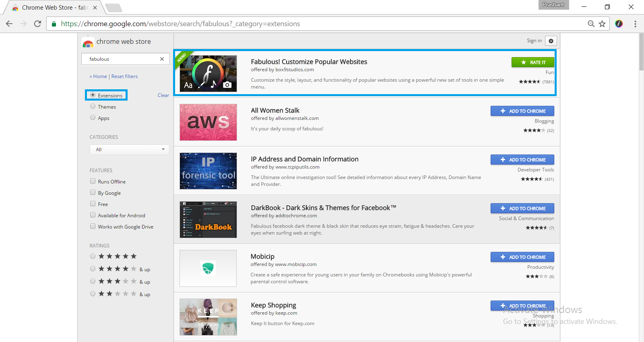Click the Fabulous star rating (7881)

click(536, 82)
